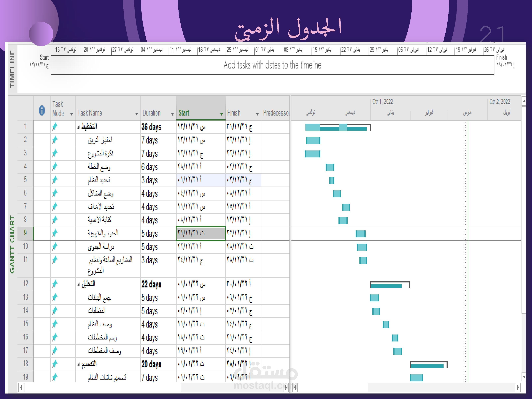The height and width of the screenshot is (399, 532).
Task: Click the task mode pin icon in row 18
Action: tap(55, 364)
